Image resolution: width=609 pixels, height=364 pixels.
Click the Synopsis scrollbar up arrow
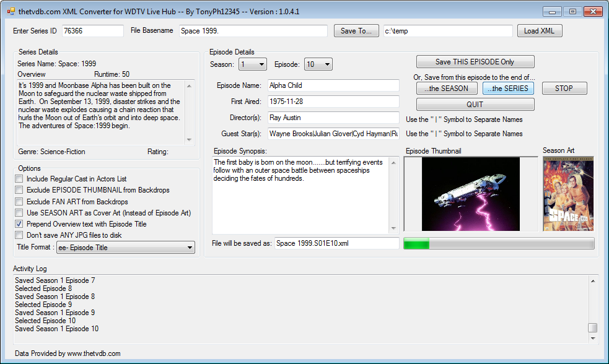(x=393, y=163)
